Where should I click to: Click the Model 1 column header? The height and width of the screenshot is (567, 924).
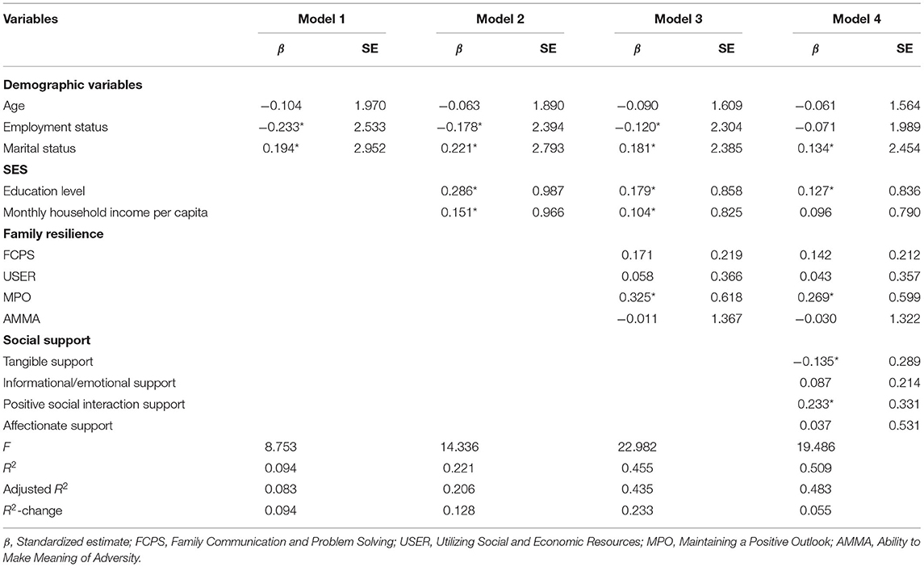pos(321,19)
